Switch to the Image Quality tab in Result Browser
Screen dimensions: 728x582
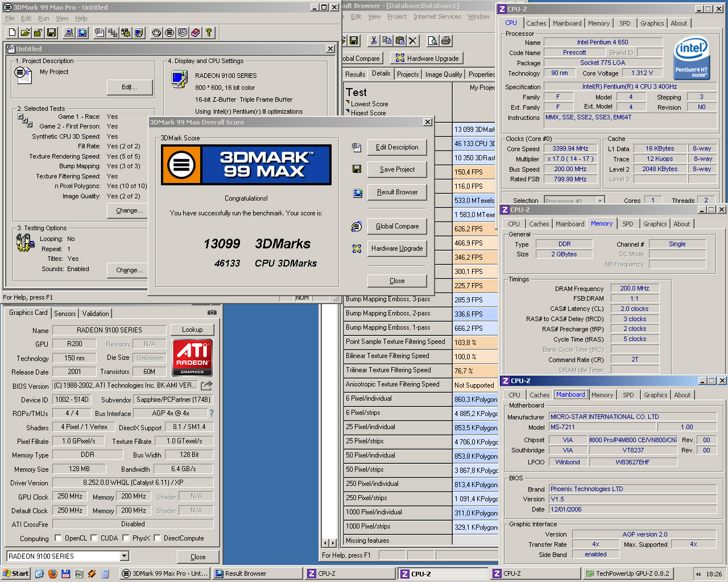tap(444, 74)
